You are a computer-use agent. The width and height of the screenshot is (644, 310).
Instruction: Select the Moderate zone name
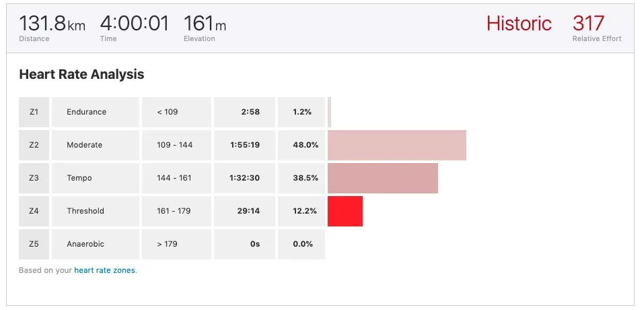85,145
